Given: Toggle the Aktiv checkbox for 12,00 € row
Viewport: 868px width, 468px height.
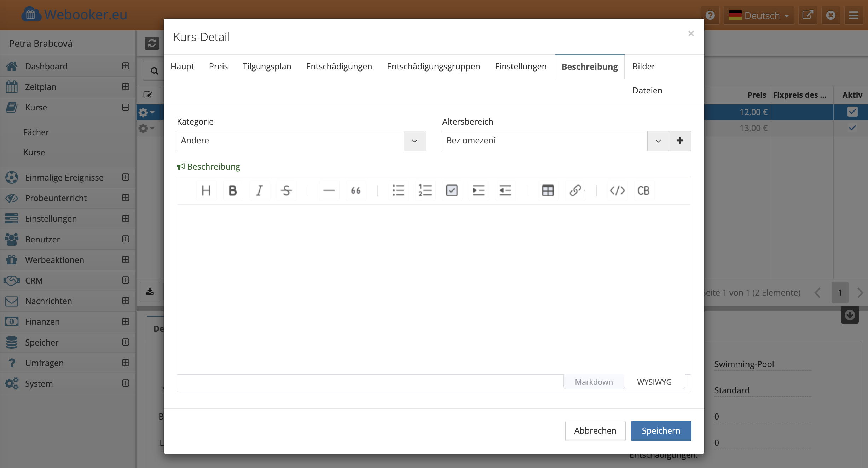Looking at the screenshot, I should click(x=852, y=112).
